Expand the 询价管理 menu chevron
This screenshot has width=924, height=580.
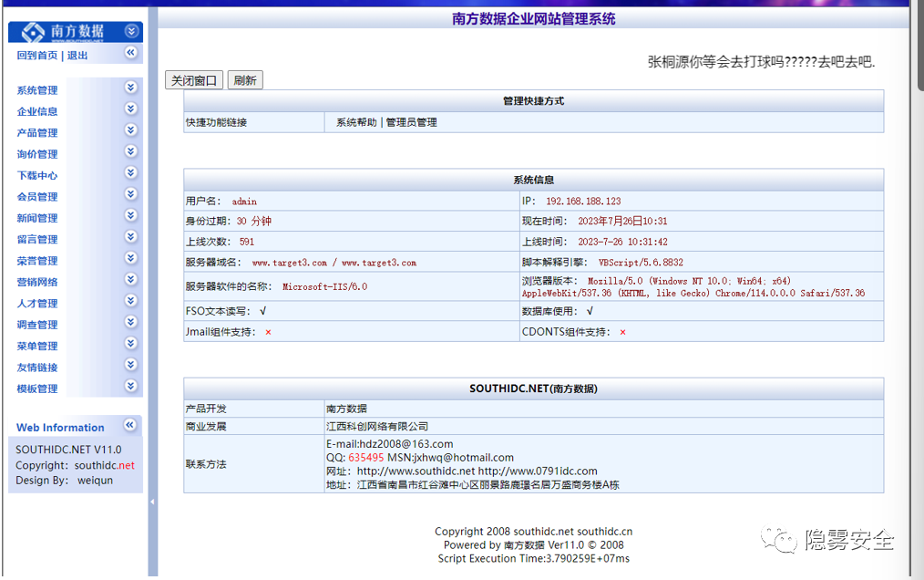click(131, 151)
